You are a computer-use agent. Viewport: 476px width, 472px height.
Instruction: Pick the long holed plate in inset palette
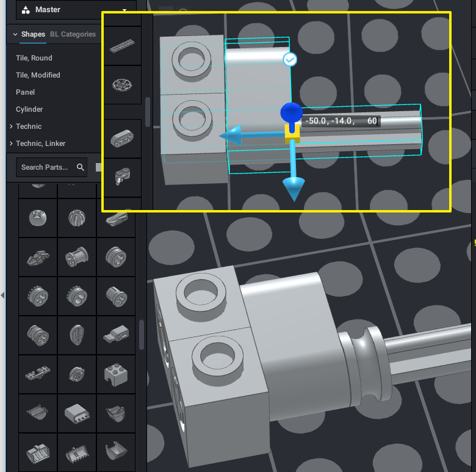(122, 46)
